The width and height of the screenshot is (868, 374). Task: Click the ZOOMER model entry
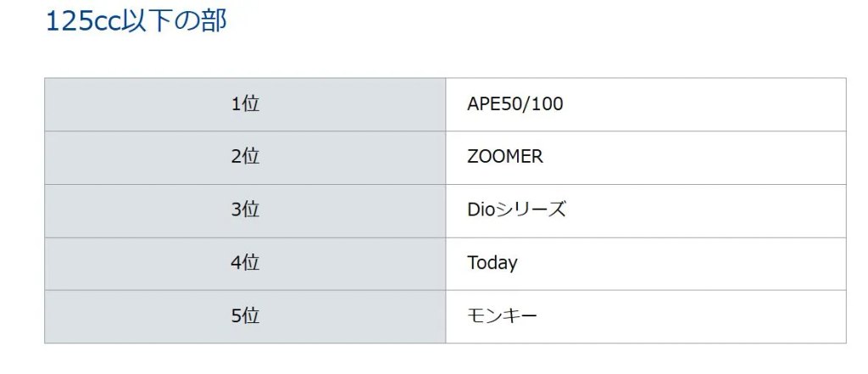click(x=505, y=157)
